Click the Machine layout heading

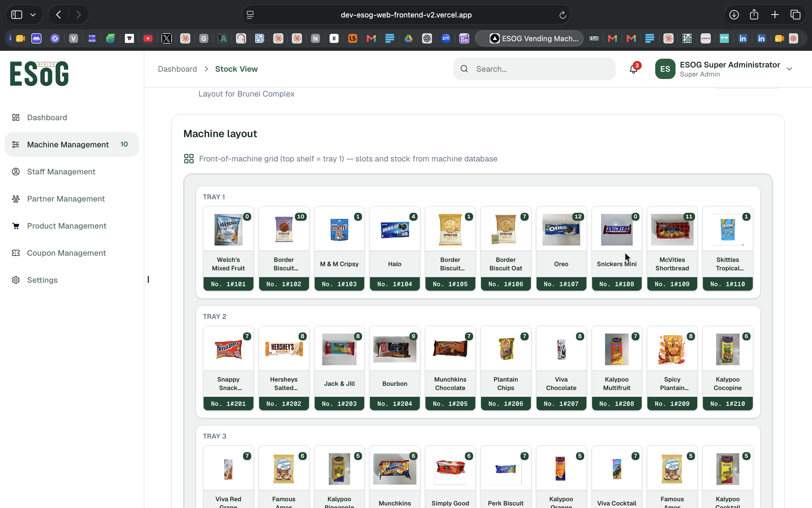220,134
